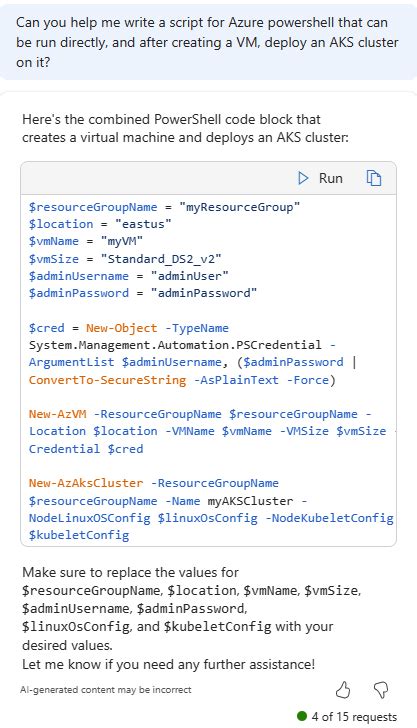Screen dimensions: 417x728
Task: Click the green requests status dot
Action: tap(302, 715)
